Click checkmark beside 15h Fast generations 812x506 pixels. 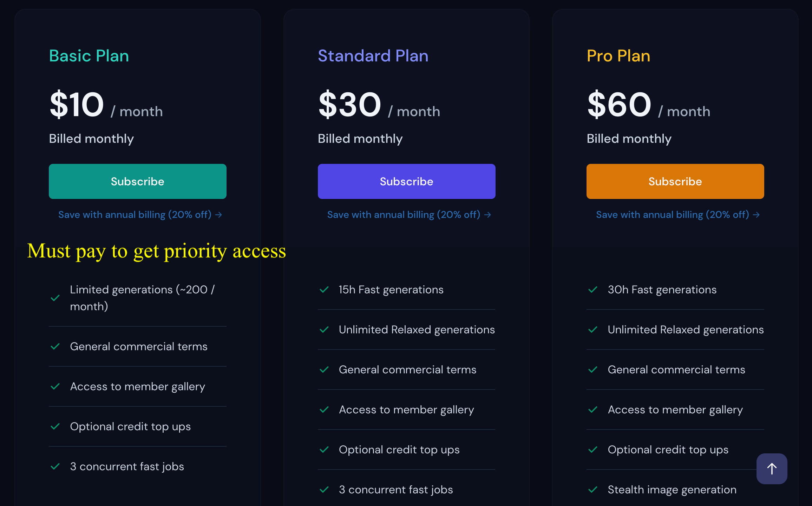[x=324, y=289]
